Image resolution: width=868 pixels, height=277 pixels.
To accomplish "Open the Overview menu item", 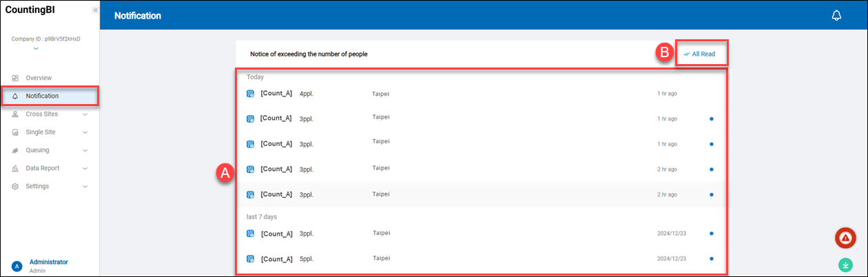I will tap(39, 78).
